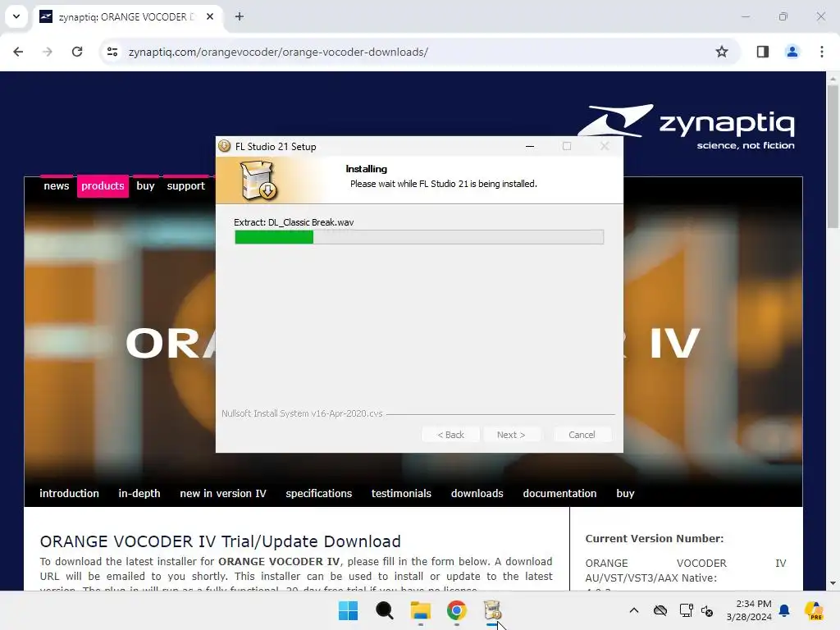The height and width of the screenshot is (630, 840).
Task: Click the Chrome taskbar icon
Action: pos(456,610)
